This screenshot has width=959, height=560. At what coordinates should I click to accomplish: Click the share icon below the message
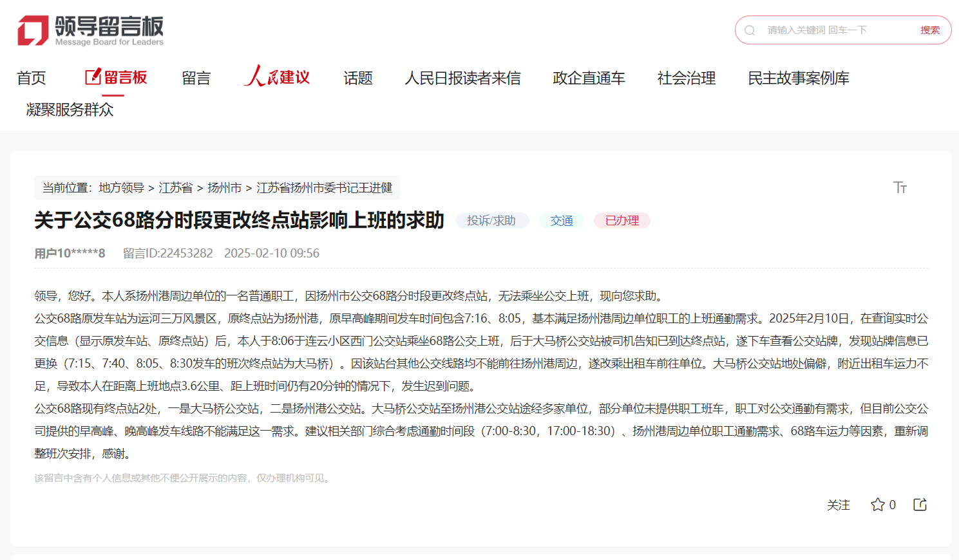(920, 505)
